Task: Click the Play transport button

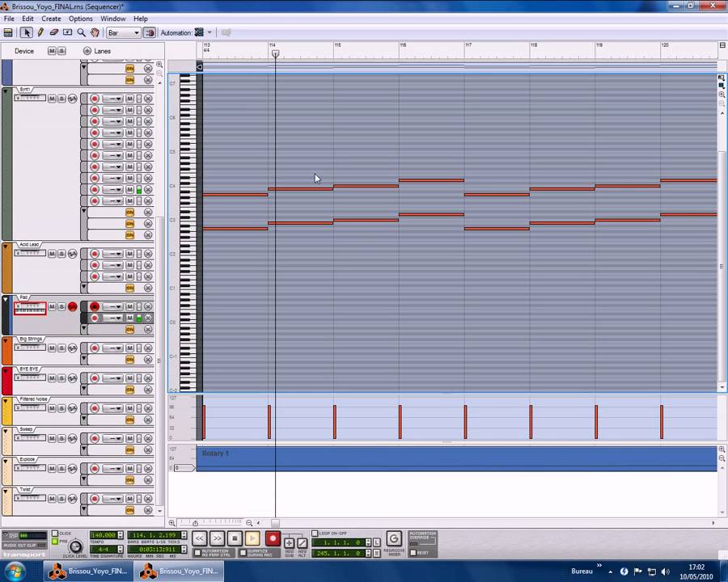Action: 252,538
